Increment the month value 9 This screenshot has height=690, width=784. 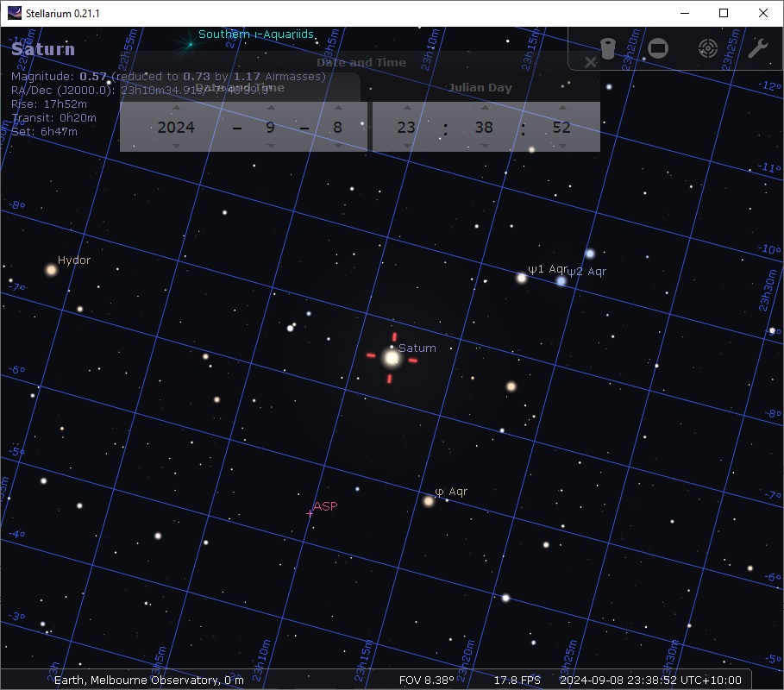click(271, 108)
